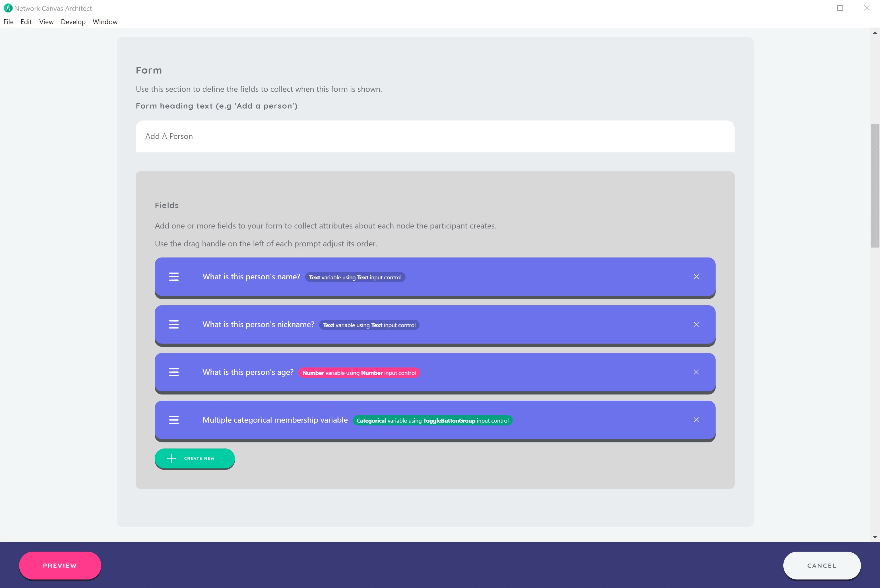Delete the person's nickname field
Image resolution: width=880 pixels, height=588 pixels.
point(696,324)
